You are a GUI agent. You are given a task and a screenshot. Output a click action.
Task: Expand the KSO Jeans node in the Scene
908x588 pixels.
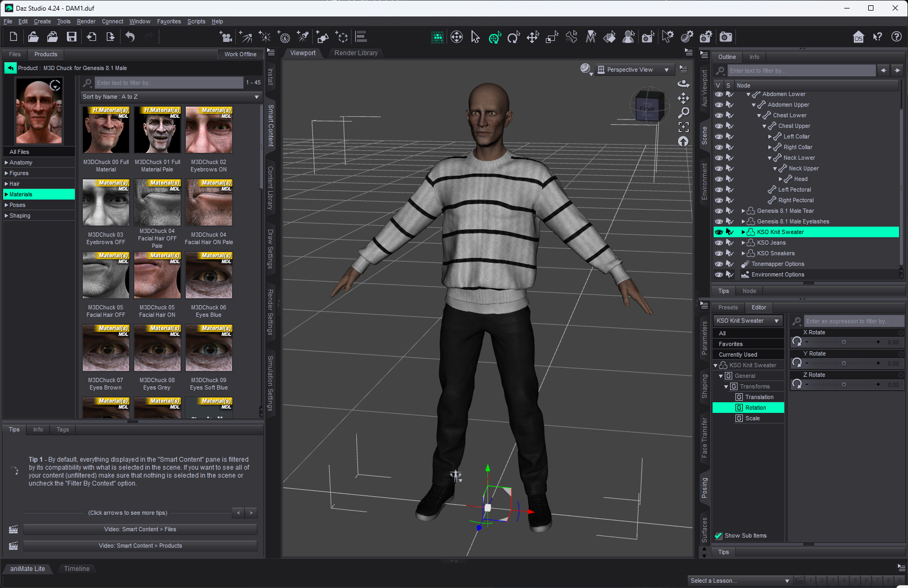pos(743,243)
